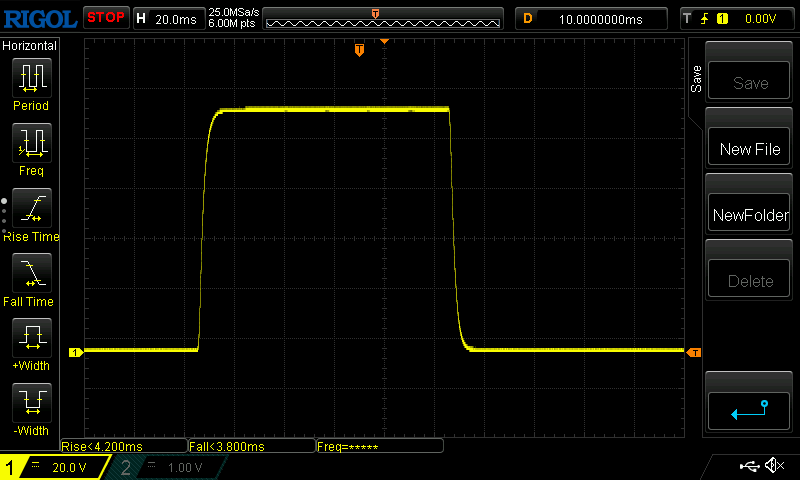Select the Period measurement icon

point(30,80)
